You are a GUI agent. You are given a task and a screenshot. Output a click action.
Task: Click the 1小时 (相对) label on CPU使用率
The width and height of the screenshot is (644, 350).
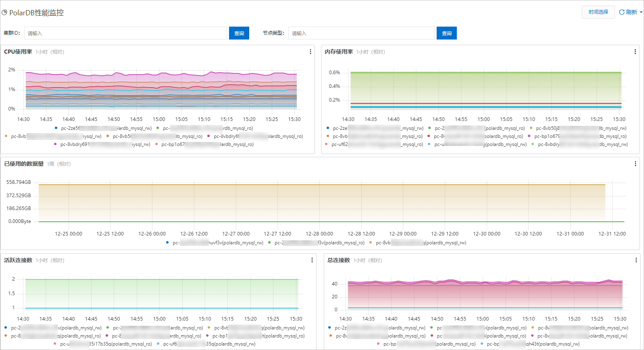[50, 52]
